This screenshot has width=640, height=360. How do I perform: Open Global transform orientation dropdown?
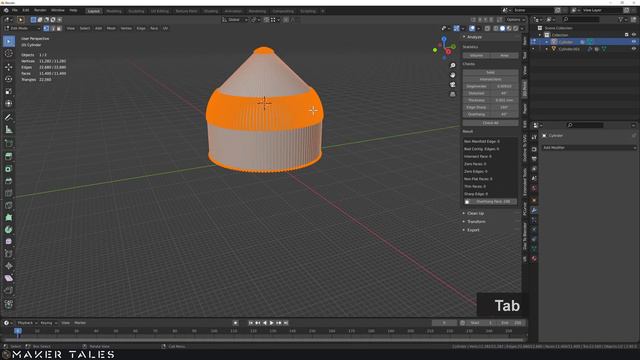tap(236, 20)
